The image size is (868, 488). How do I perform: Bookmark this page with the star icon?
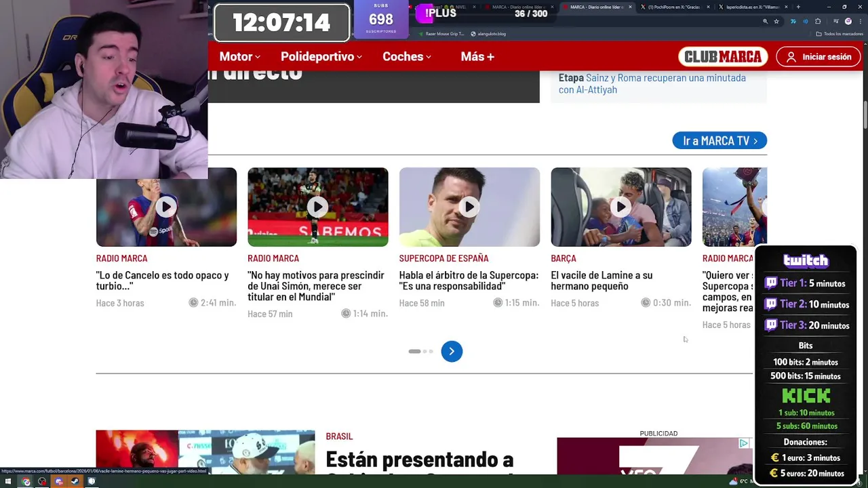coord(776,22)
